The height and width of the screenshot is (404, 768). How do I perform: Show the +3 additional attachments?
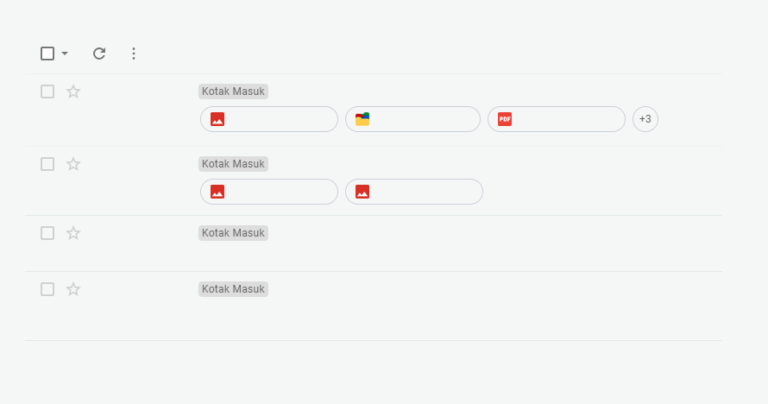[645, 119]
